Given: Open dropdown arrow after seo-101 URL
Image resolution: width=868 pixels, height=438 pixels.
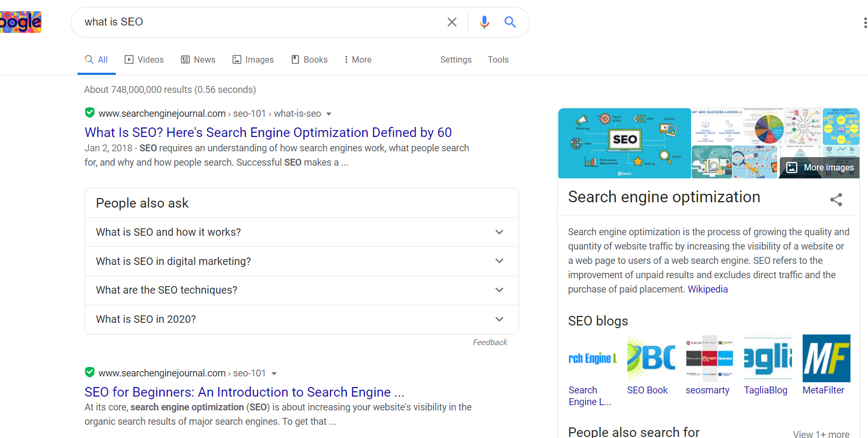Looking at the screenshot, I should point(274,374).
